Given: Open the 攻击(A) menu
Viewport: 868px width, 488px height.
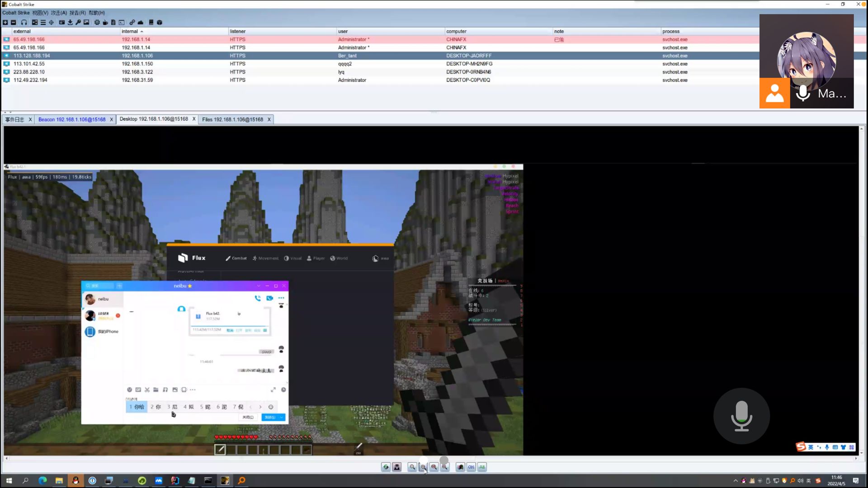Looking at the screenshot, I should 59,13.
